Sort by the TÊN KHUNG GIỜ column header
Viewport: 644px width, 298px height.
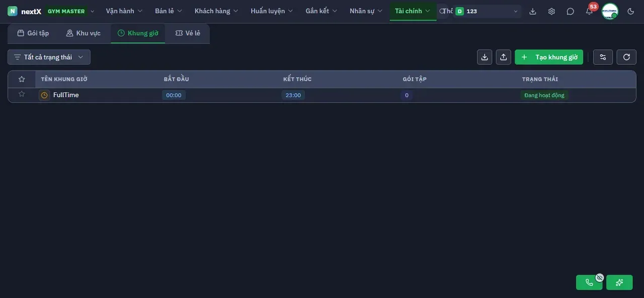coord(64,79)
